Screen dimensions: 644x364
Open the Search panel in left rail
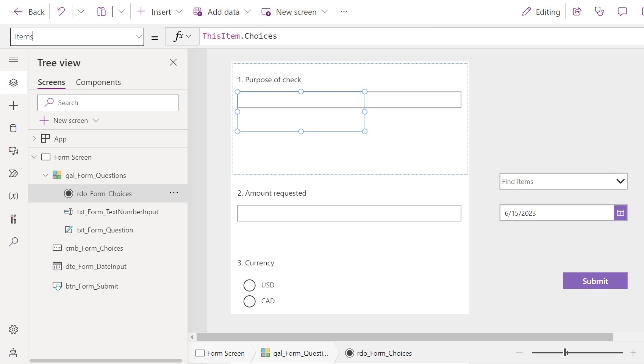coord(14,242)
